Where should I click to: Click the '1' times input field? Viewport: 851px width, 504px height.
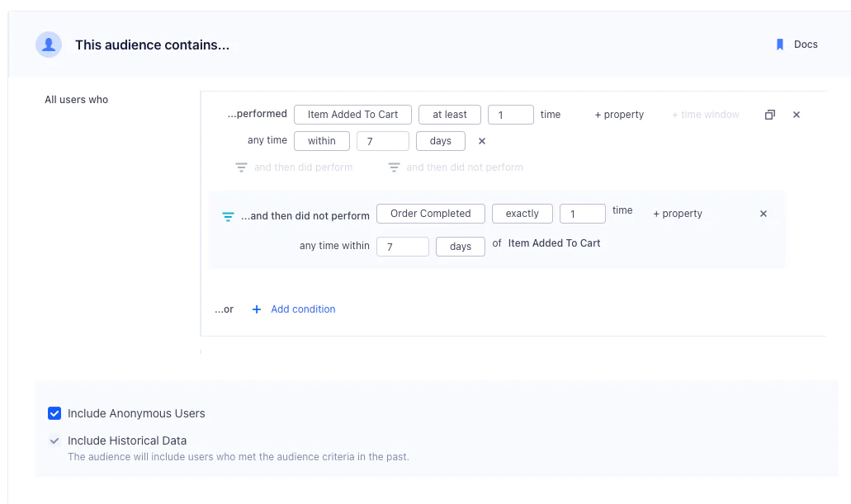point(510,115)
